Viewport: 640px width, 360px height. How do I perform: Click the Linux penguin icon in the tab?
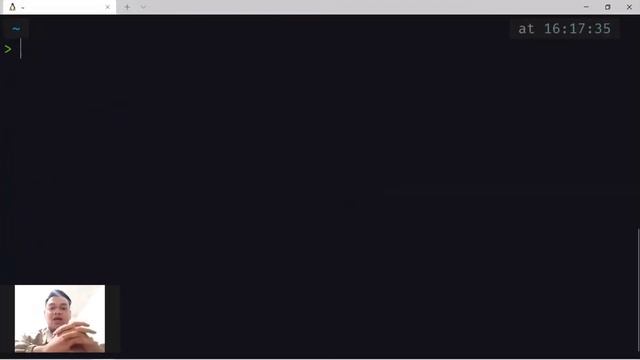pyautogui.click(x=12, y=7)
